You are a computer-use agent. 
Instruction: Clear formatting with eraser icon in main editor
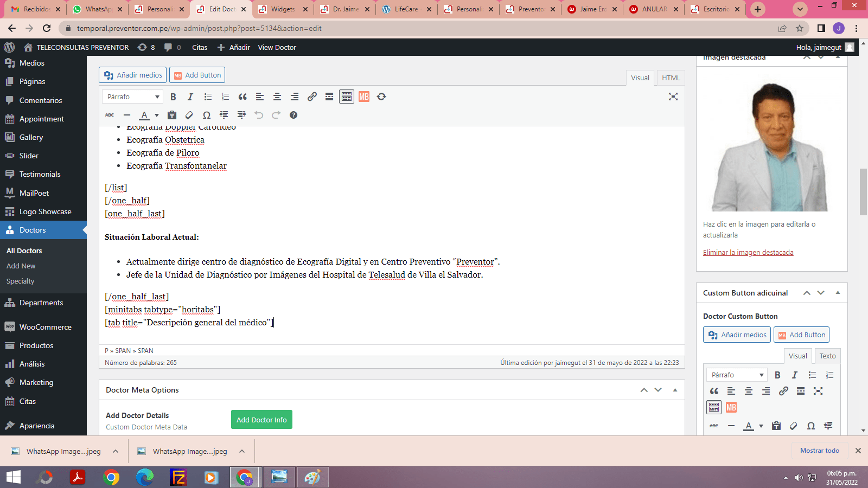[189, 115]
